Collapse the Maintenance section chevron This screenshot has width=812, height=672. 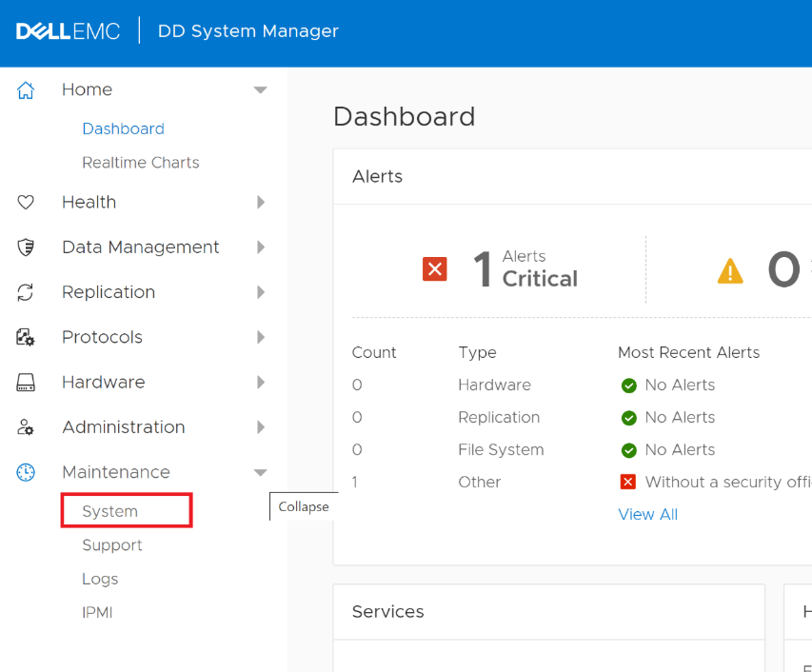pos(260,471)
